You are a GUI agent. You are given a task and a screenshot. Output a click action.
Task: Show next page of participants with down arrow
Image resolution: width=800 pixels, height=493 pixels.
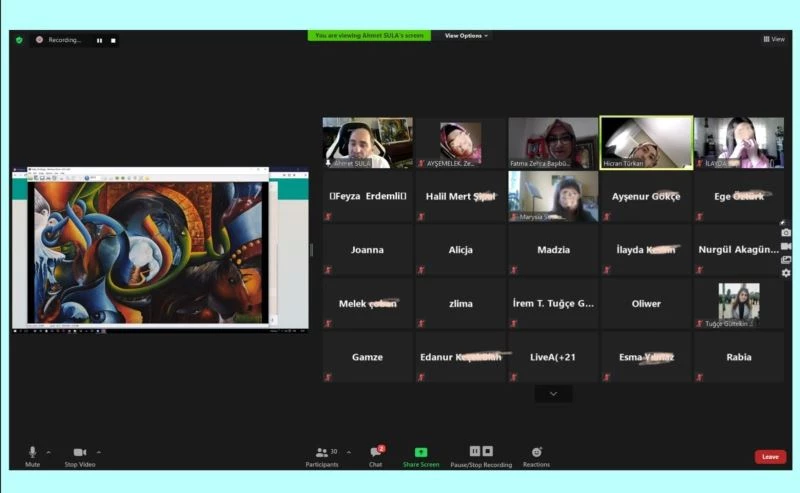[x=554, y=394]
